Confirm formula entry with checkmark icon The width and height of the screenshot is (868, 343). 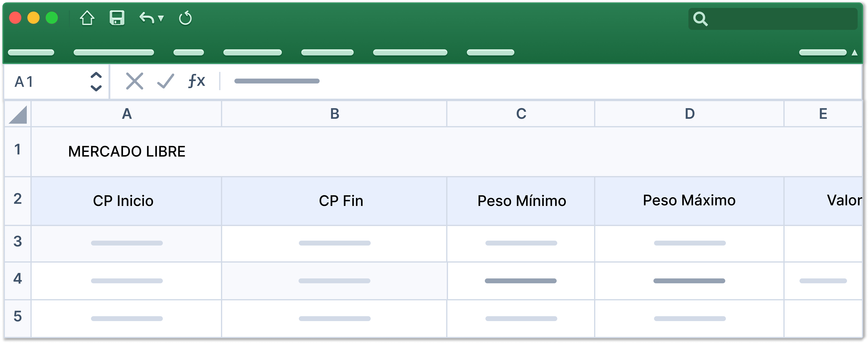pos(166,81)
